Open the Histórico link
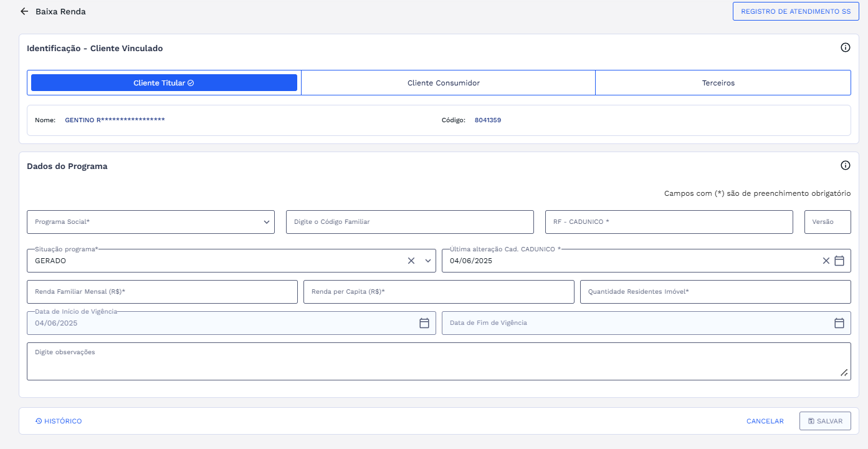The image size is (868, 449). [x=59, y=421]
